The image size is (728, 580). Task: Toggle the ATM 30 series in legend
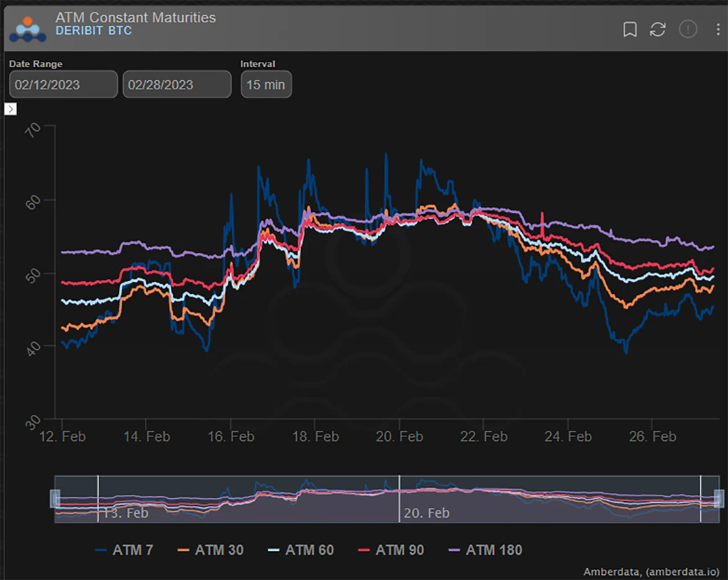coord(211,550)
